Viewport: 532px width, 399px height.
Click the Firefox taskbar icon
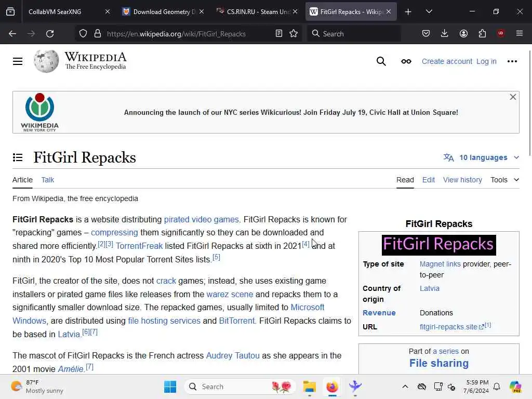coord(332,387)
